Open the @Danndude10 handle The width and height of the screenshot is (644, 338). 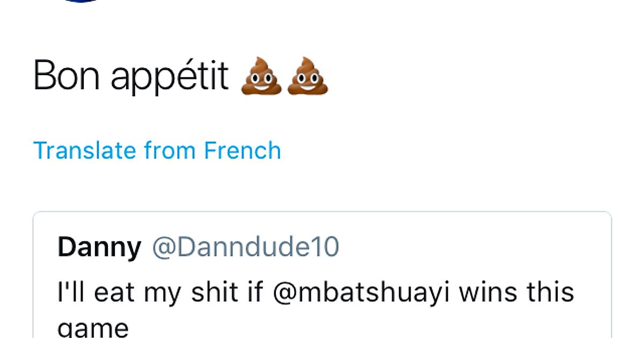coord(246,247)
